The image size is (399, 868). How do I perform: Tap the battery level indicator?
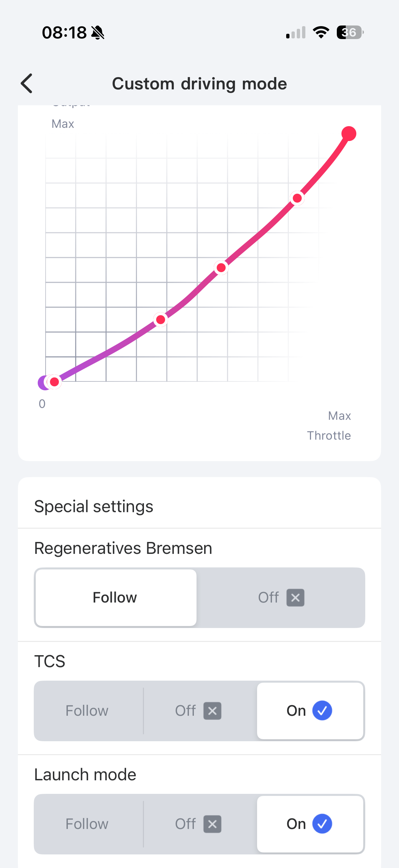(x=350, y=32)
